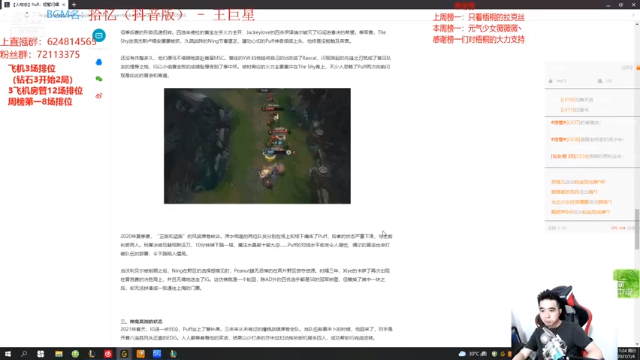Close the Puff article browser tab
640x360 pixels.
tap(64, 4)
